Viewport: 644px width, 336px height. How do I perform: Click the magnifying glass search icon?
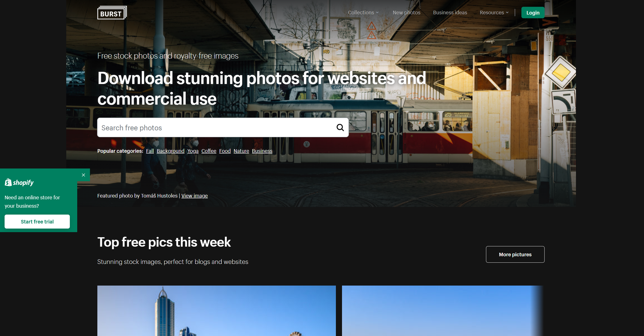tap(340, 128)
